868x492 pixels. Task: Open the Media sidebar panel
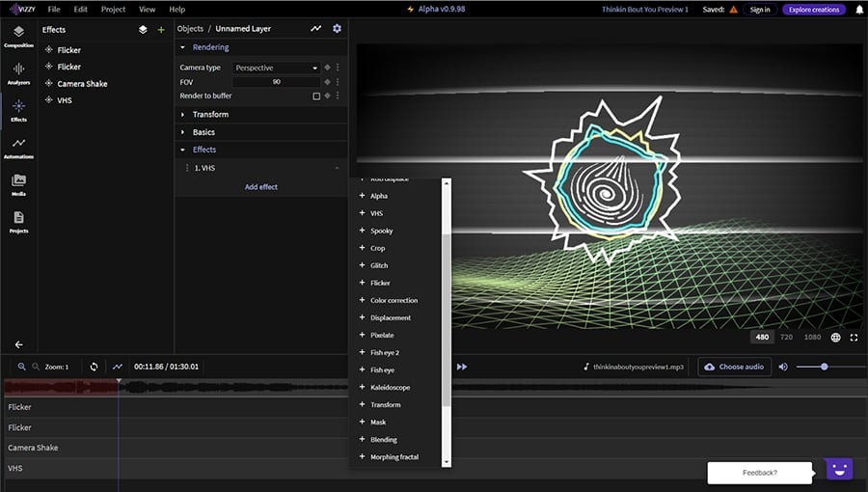pos(19,184)
